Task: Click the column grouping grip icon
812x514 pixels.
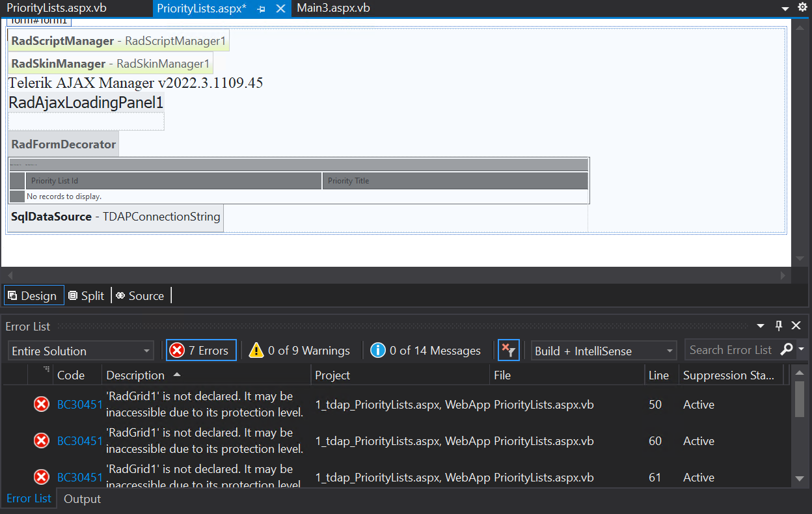Action: click(x=46, y=370)
